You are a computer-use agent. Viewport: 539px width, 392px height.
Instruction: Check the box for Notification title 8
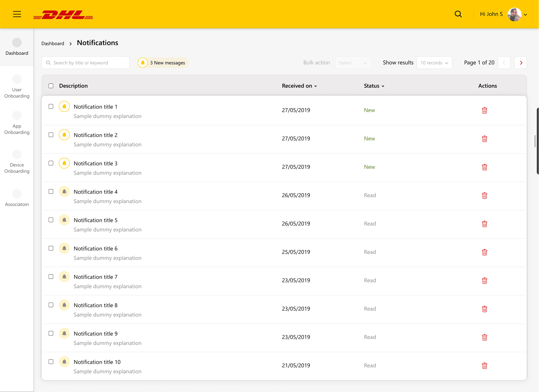click(x=51, y=305)
